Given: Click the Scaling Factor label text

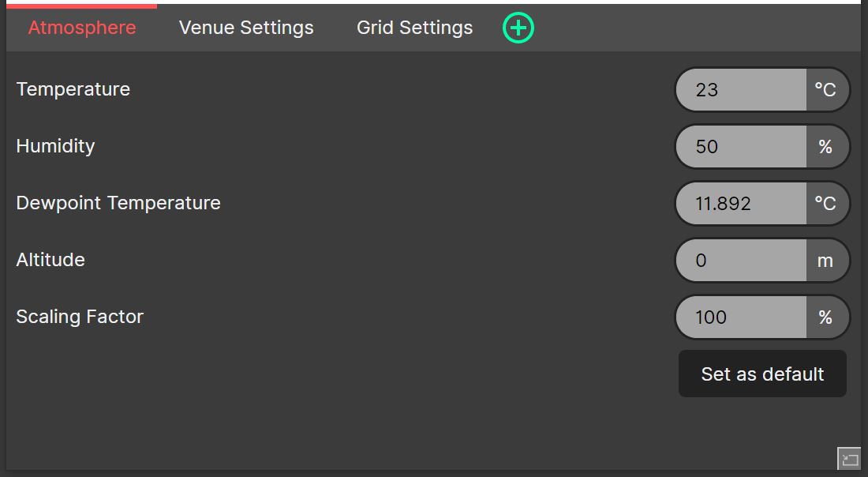Looking at the screenshot, I should pyautogui.click(x=80, y=317).
